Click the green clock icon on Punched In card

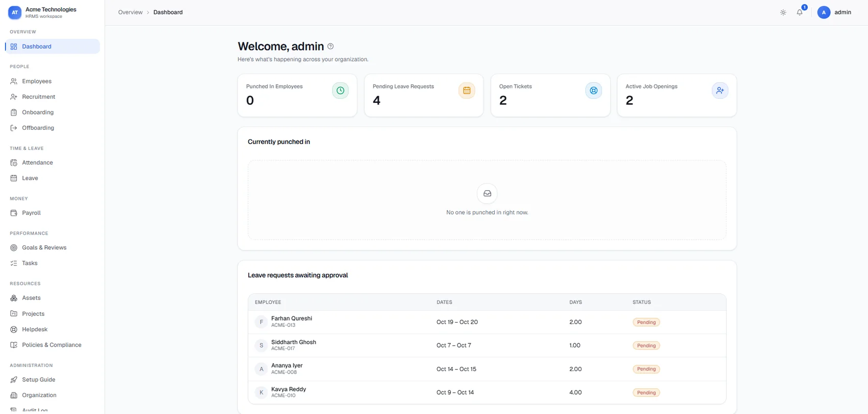tap(341, 90)
